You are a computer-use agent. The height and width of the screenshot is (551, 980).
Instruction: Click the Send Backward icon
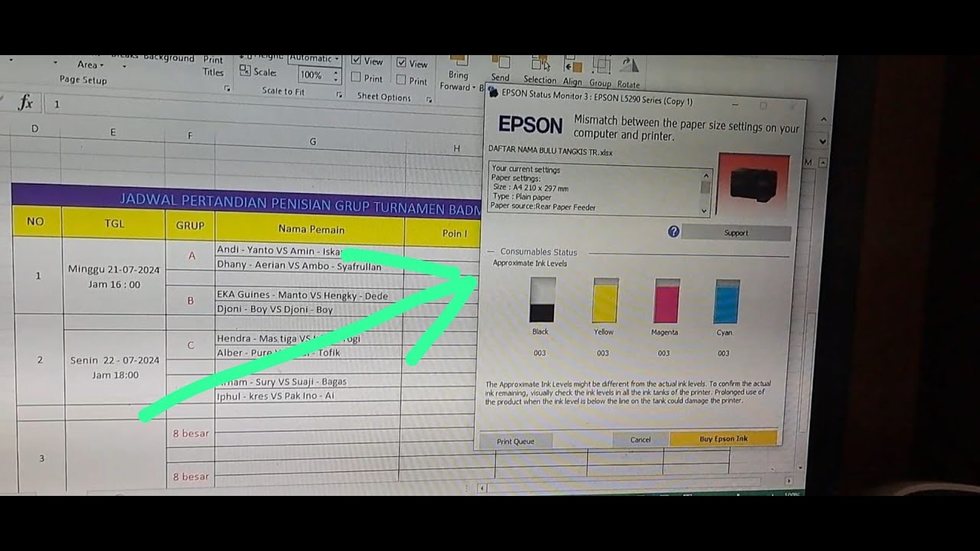[500, 63]
